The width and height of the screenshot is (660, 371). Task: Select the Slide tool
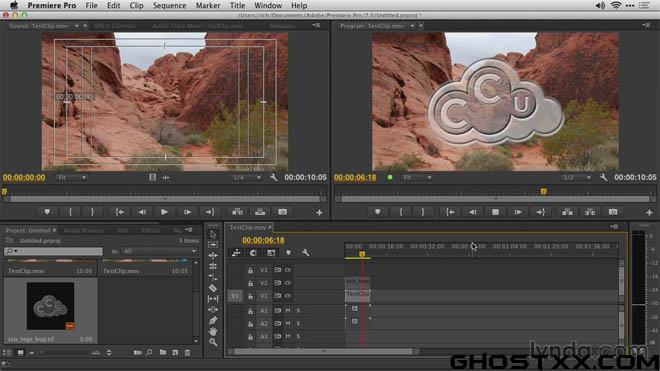coord(213,310)
